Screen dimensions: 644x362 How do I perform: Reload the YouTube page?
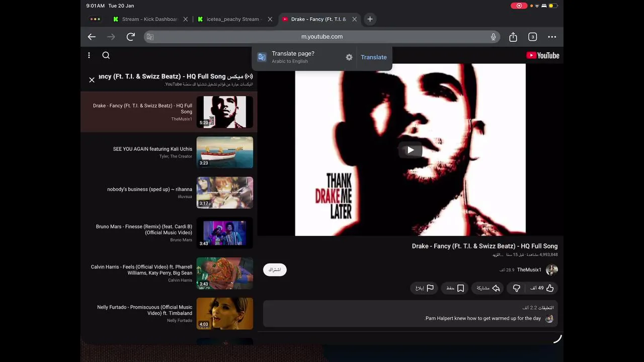131,37
